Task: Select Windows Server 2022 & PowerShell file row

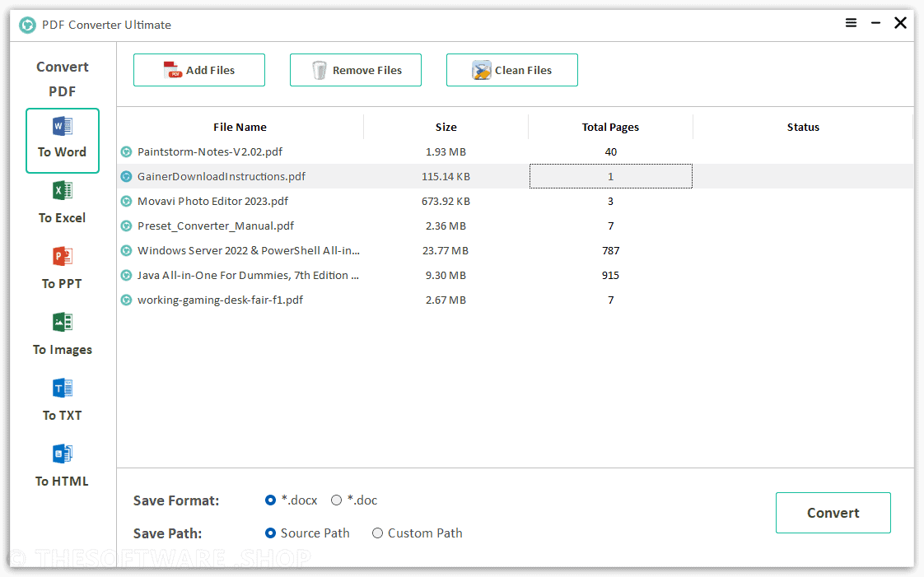Action: pyautogui.click(x=515, y=251)
